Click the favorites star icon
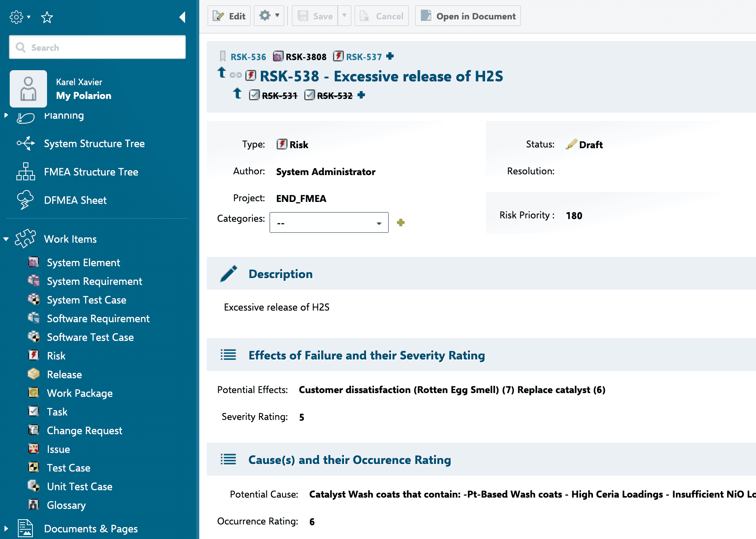This screenshot has width=756, height=539. pos(47,17)
